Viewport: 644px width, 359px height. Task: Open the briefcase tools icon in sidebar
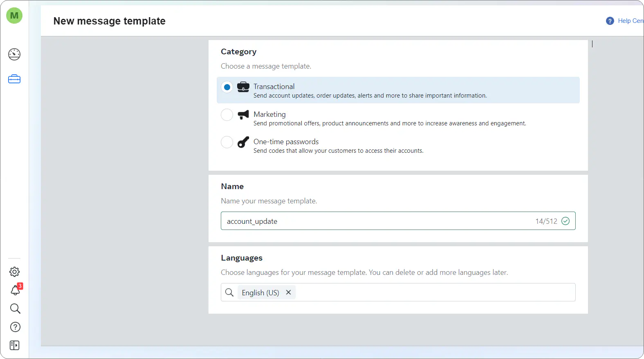(x=14, y=79)
